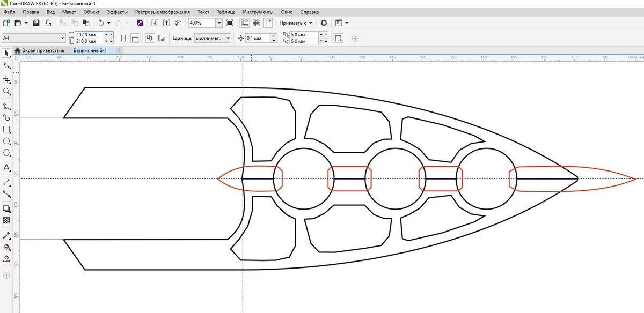This screenshot has height=313, width=644.
Task: Activate the Ellipse tool
Action: [x=6, y=141]
